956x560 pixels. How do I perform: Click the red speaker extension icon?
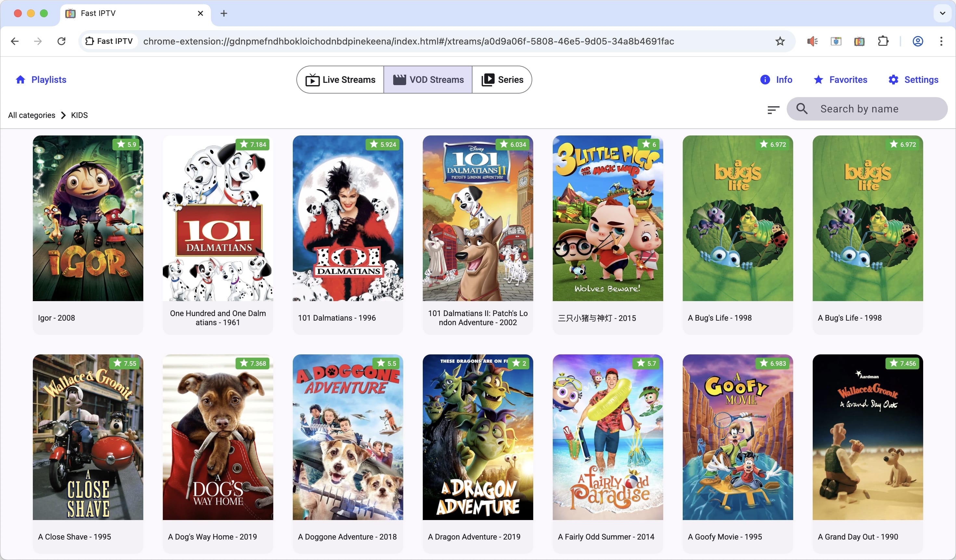812,41
